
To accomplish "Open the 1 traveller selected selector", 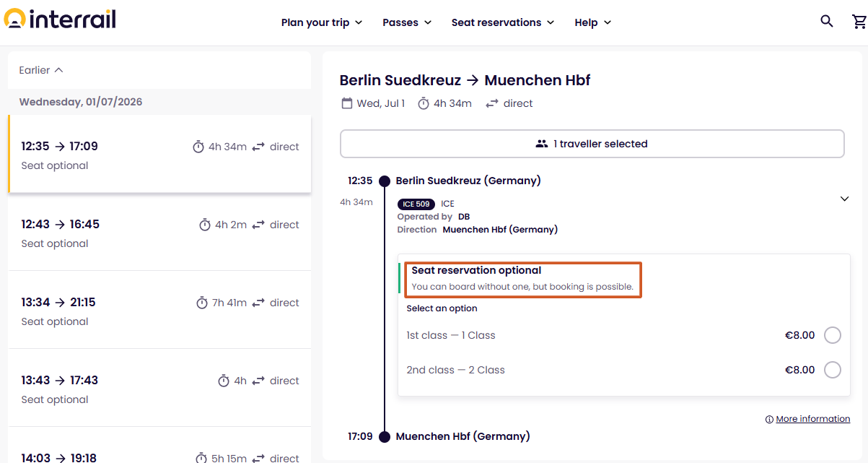I will [x=592, y=144].
